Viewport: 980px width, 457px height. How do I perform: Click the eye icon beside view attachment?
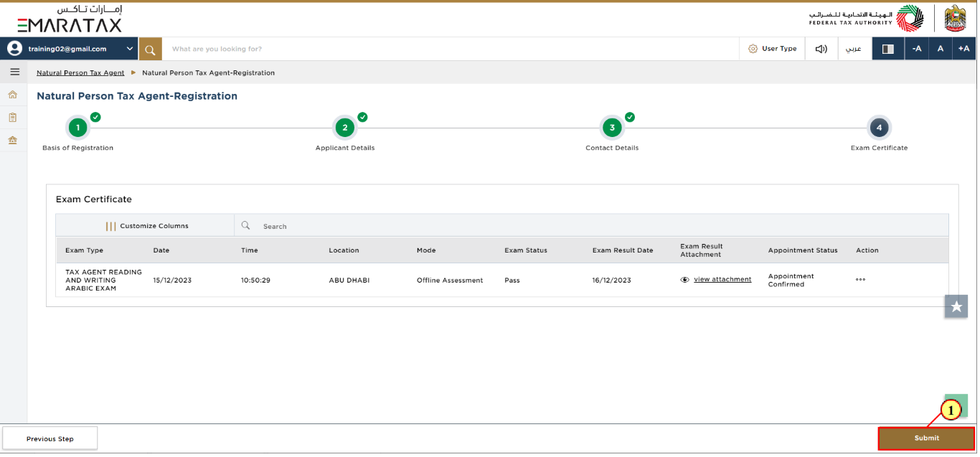tap(685, 280)
